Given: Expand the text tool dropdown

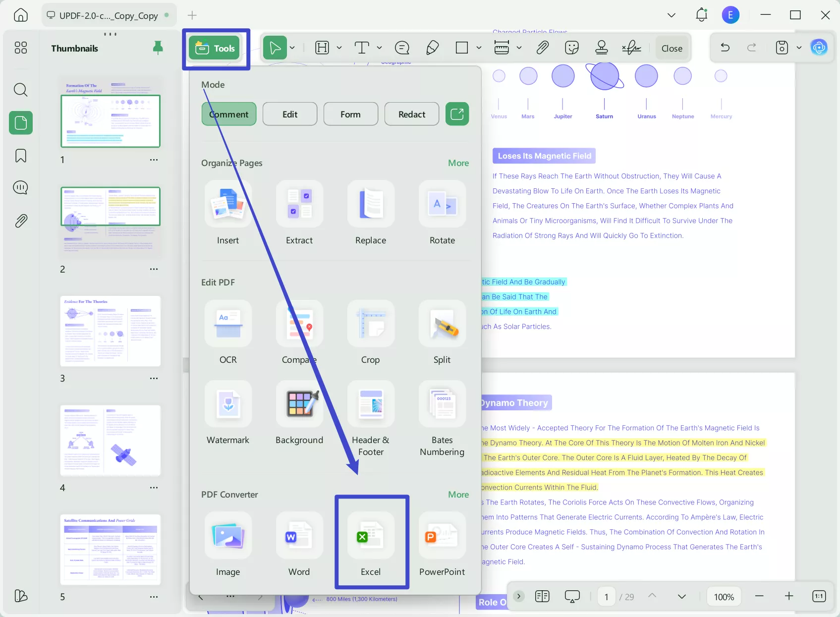Looking at the screenshot, I should pyautogui.click(x=380, y=48).
